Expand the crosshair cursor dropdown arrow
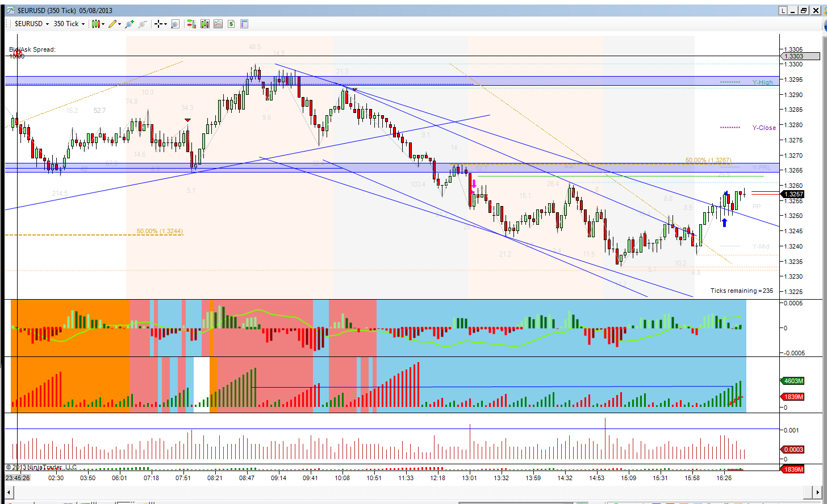Image resolution: width=827 pixels, height=504 pixels. tap(165, 24)
